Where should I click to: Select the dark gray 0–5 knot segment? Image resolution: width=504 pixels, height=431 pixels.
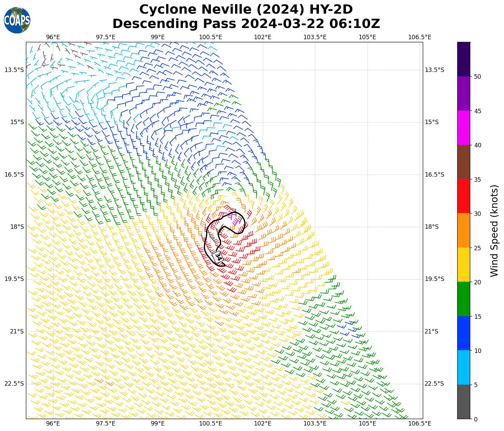(464, 402)
